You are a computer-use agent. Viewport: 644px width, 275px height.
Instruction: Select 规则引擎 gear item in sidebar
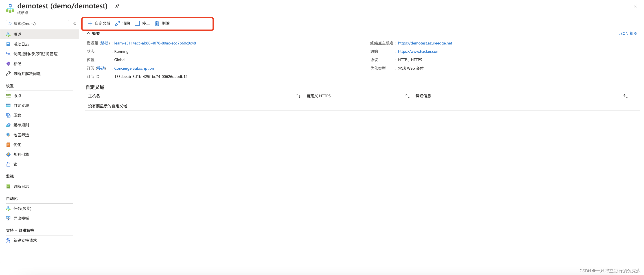point(21,154)
